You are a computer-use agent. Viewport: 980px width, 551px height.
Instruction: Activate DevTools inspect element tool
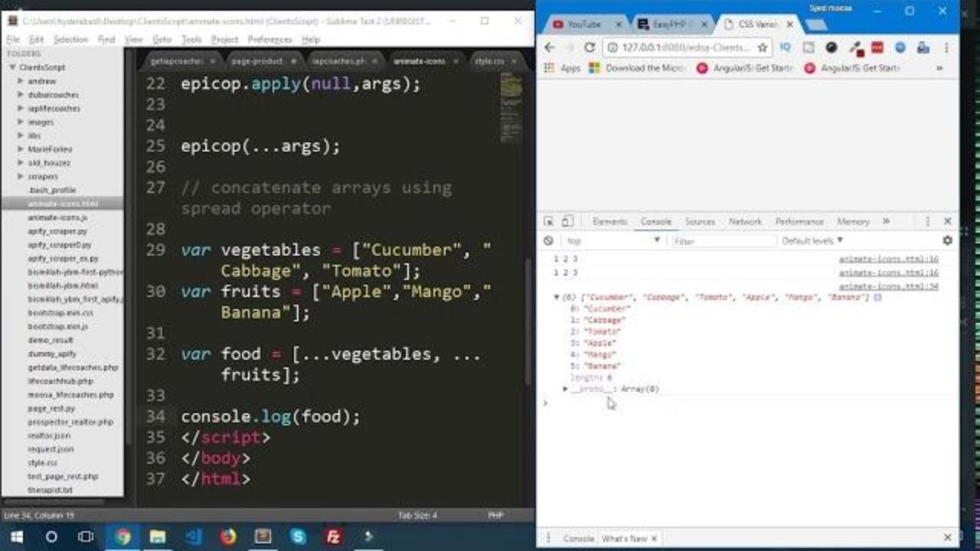point(548,221)
